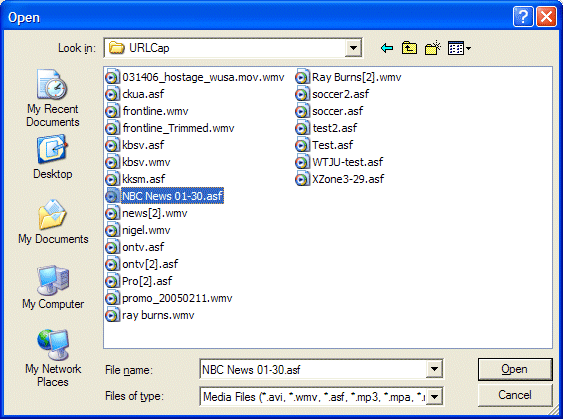Select the file name Test.asf
The width and height of the screenshot is (563, 419).
coord(332,145)
